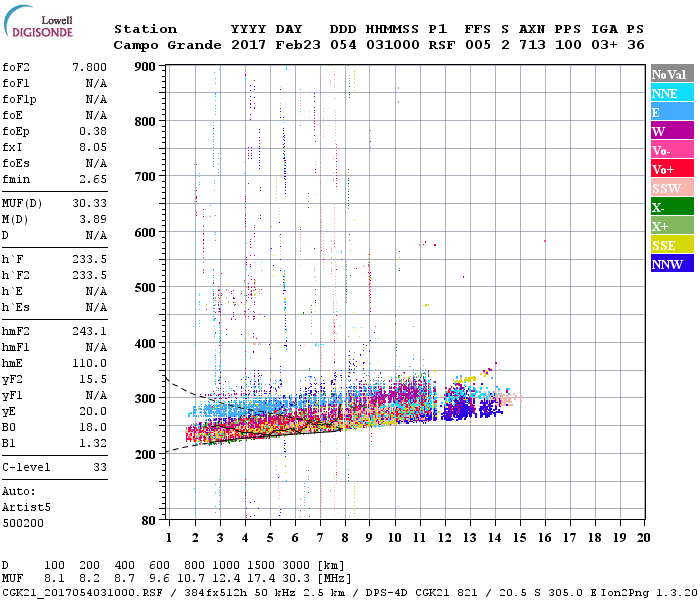Select the W purple legend swatch
The width and height of the screenshot is (700, 600).
tap(672, 131)
